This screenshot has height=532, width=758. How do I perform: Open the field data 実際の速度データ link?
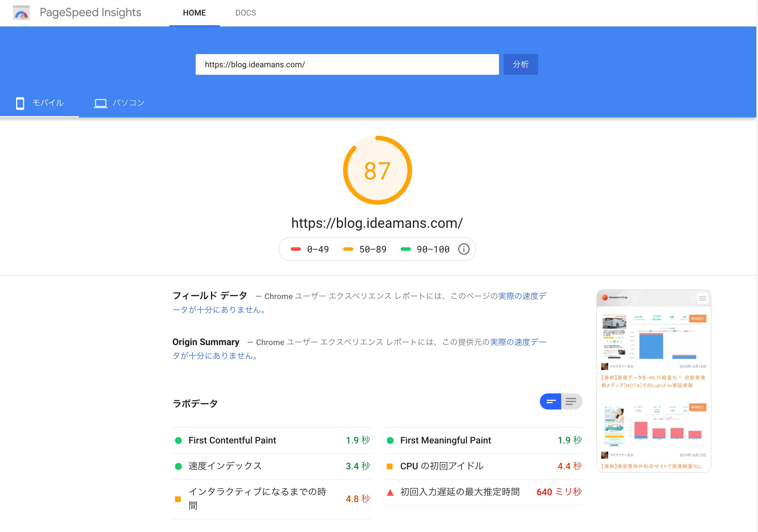(522, 296)
